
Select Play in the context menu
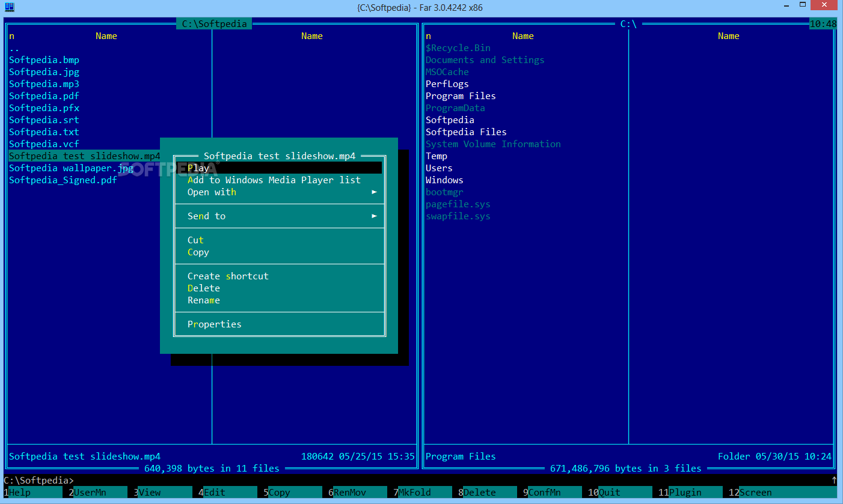(x=278, y=168)
